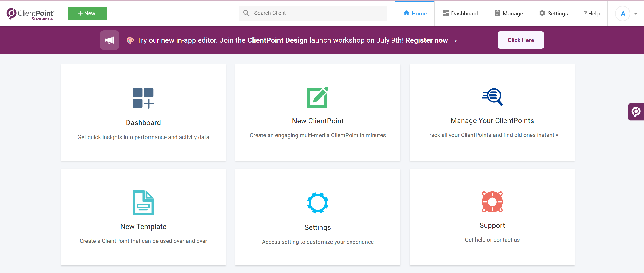Click the megaphone icon in the banner
The height and width of the screenshot is (273, 644).
click(110, 40)
